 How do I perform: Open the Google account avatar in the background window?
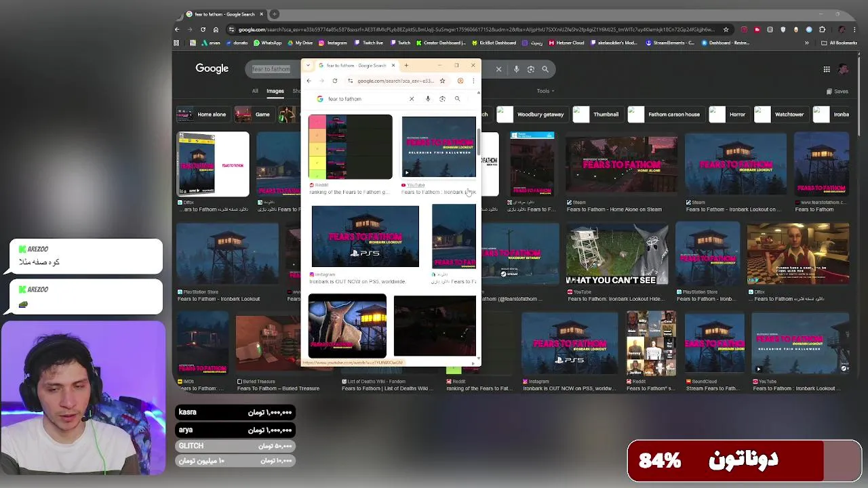coord(843,69)
